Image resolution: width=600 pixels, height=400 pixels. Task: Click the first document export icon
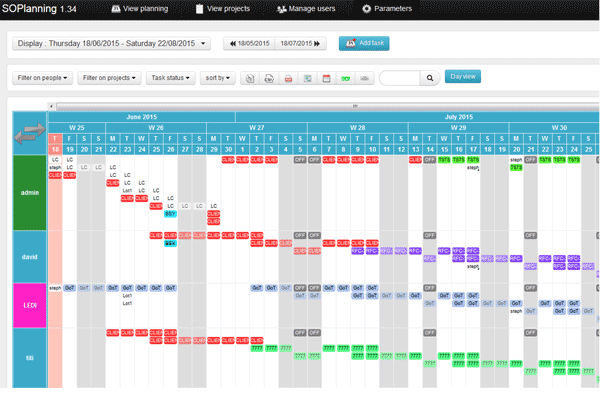coord(251,77)
